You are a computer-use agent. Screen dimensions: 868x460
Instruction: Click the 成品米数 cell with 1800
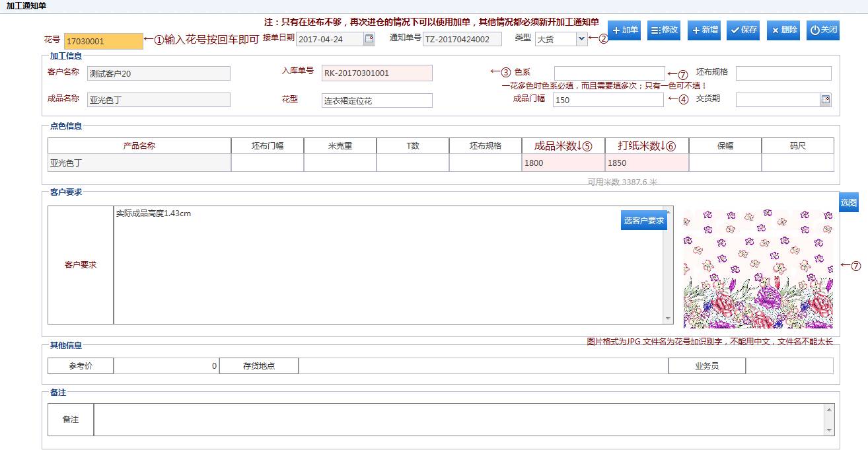click(x=563, y=163)
